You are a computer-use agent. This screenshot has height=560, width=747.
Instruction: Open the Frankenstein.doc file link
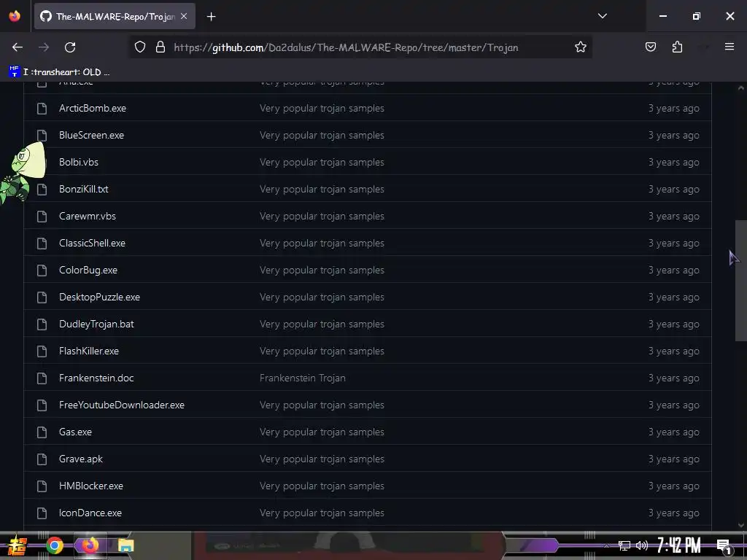click(x=96, y=378)
